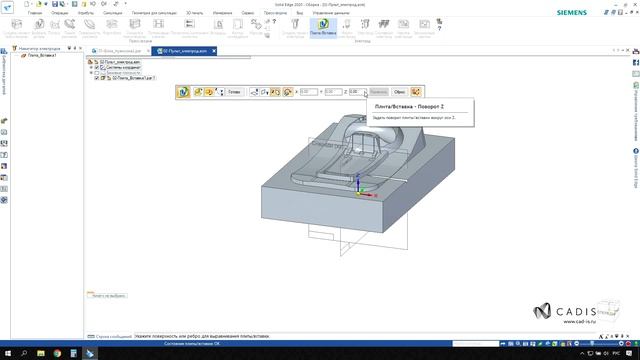The image size is (640, 360).
Task: Click the red record icon in status bar
Action: coord(629,344)
